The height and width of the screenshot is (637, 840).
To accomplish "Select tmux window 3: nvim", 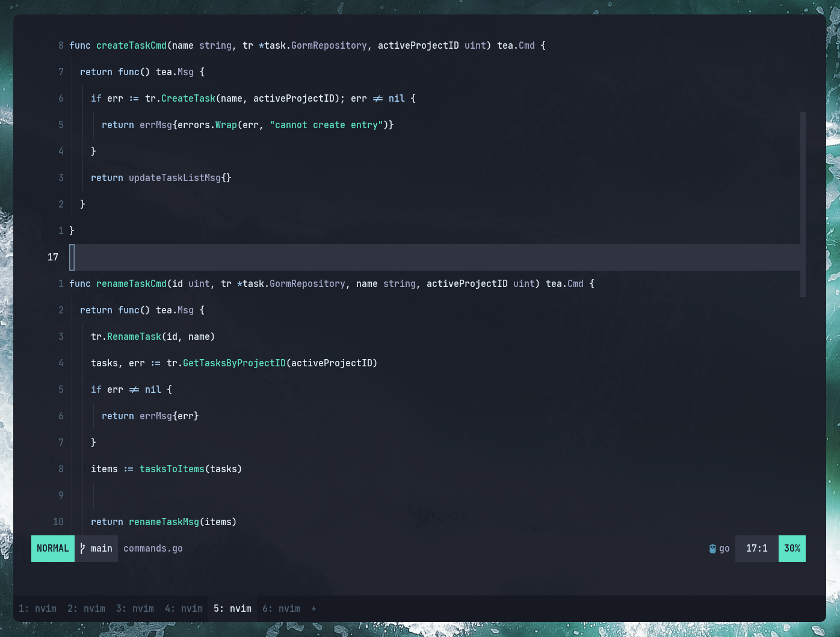I will [135, 609].
